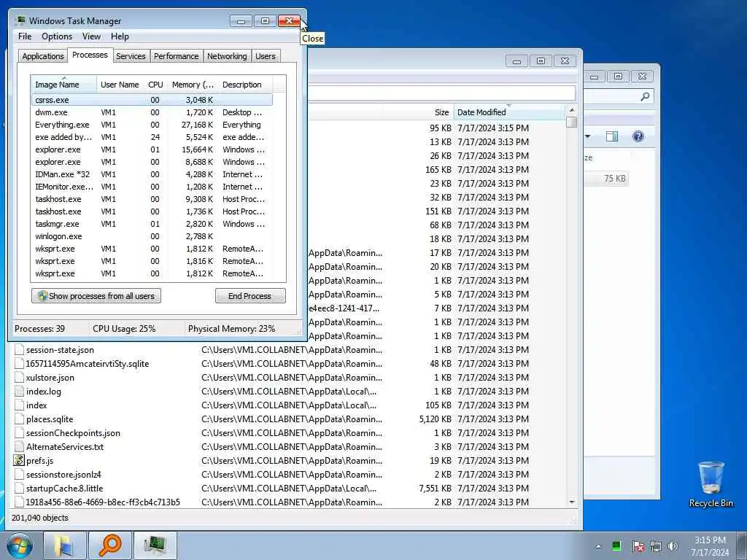Select the Processes tab
Screen dimensions: 747x560
(x=90, y=55)
